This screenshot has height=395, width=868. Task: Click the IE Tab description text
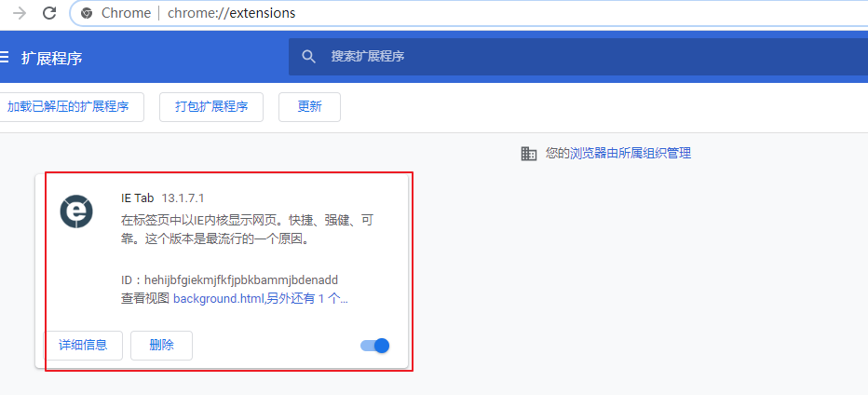click(x=250, y=230)
